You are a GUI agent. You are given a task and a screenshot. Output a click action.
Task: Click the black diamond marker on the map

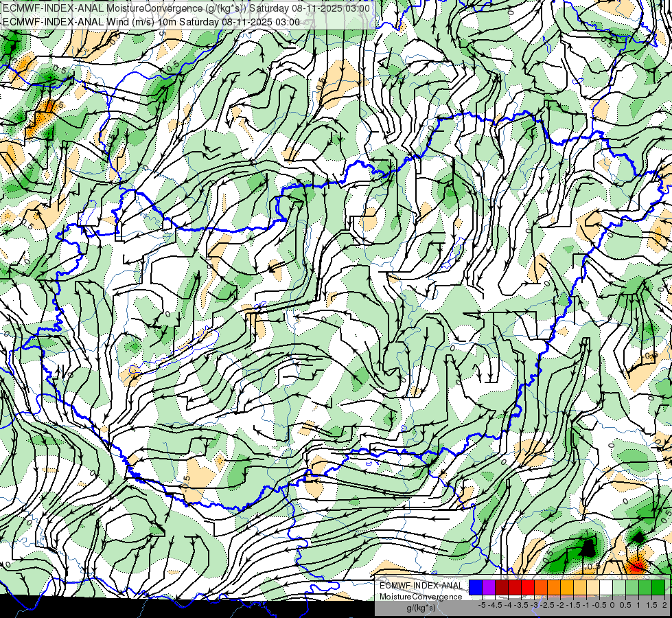tap(638, 538)
